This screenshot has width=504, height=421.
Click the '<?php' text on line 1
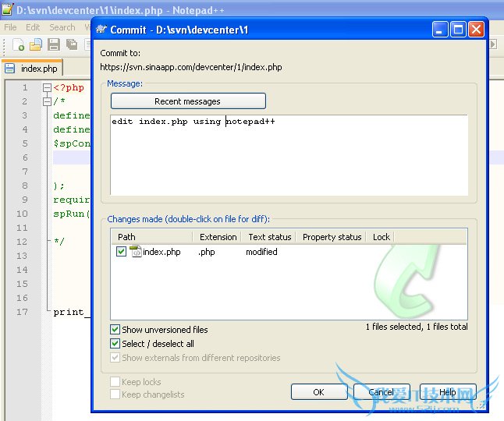click(x=69, y=87)
